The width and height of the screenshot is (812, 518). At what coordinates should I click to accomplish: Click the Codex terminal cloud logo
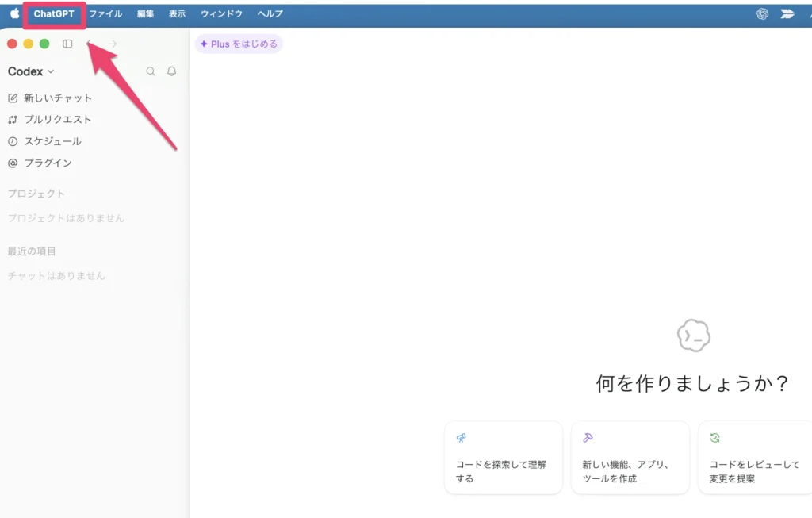pos(693,336)
